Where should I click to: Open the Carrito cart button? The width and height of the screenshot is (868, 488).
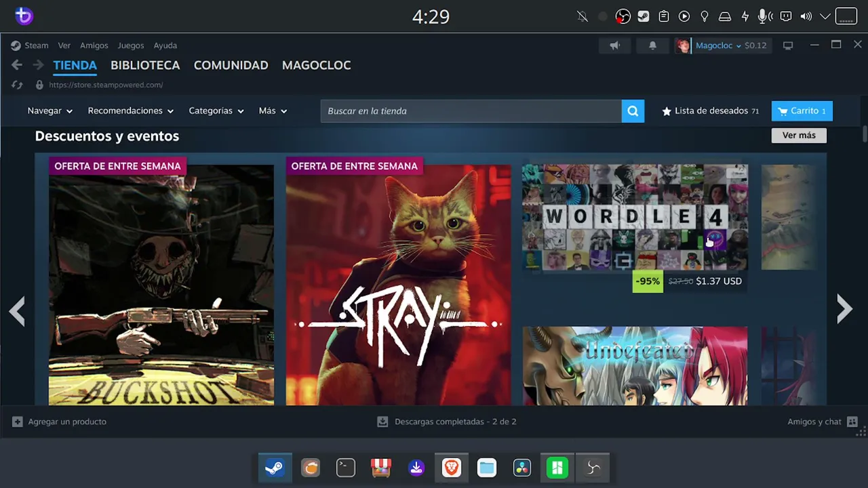pos(802,111)
